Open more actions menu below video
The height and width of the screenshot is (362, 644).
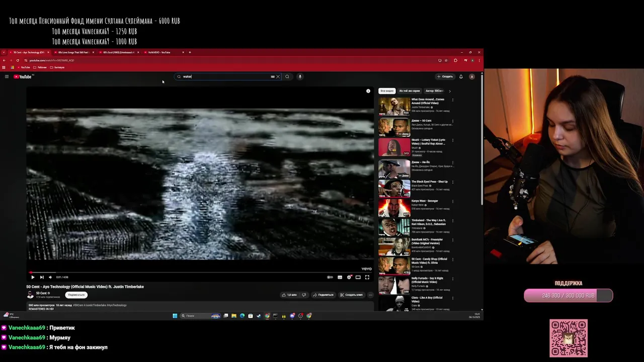coord(371,295)
